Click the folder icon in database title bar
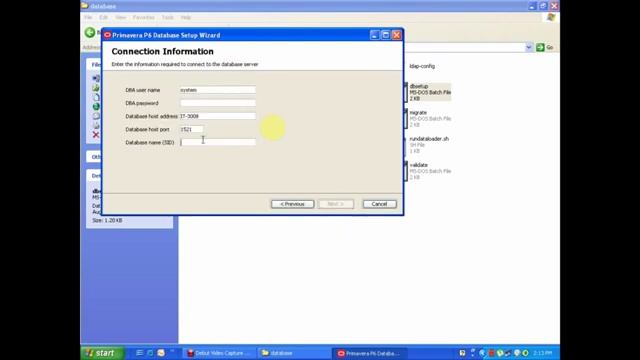 [85, 6]
